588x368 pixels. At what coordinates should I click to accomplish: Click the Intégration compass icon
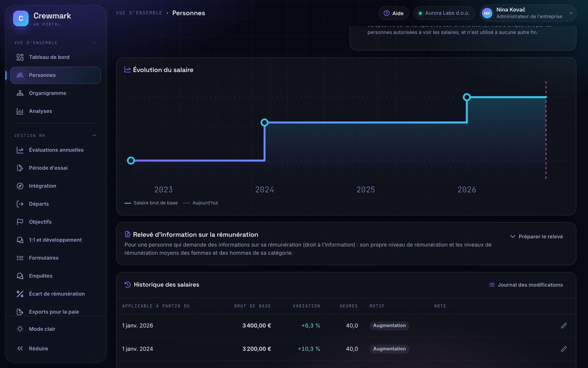tap(20, 186)
